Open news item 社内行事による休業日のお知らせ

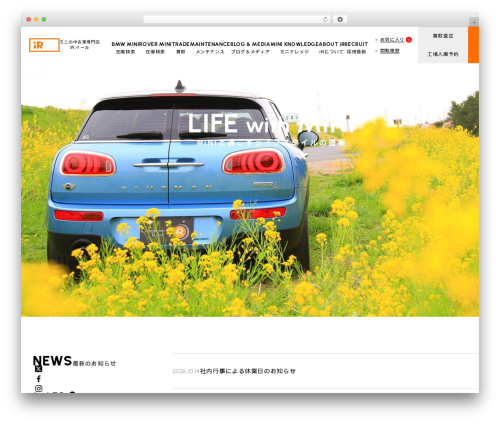point(248,371)
